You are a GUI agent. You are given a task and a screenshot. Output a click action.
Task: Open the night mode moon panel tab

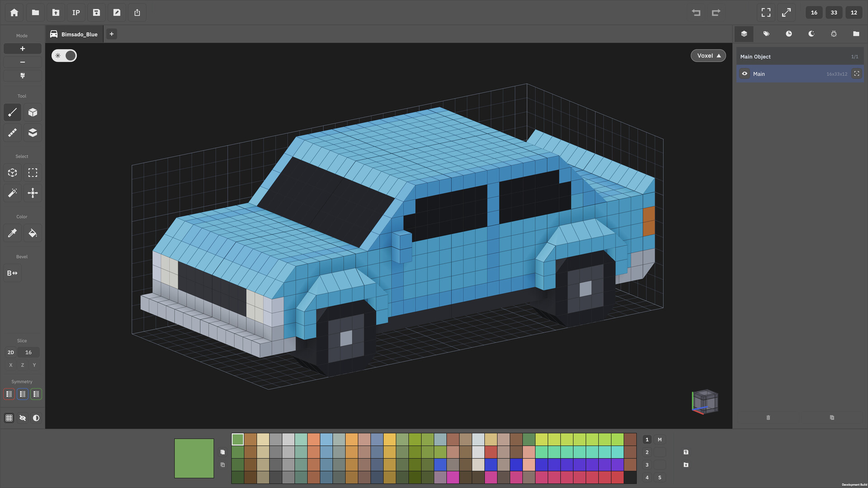pyautogui.click(x=811, y=34)
